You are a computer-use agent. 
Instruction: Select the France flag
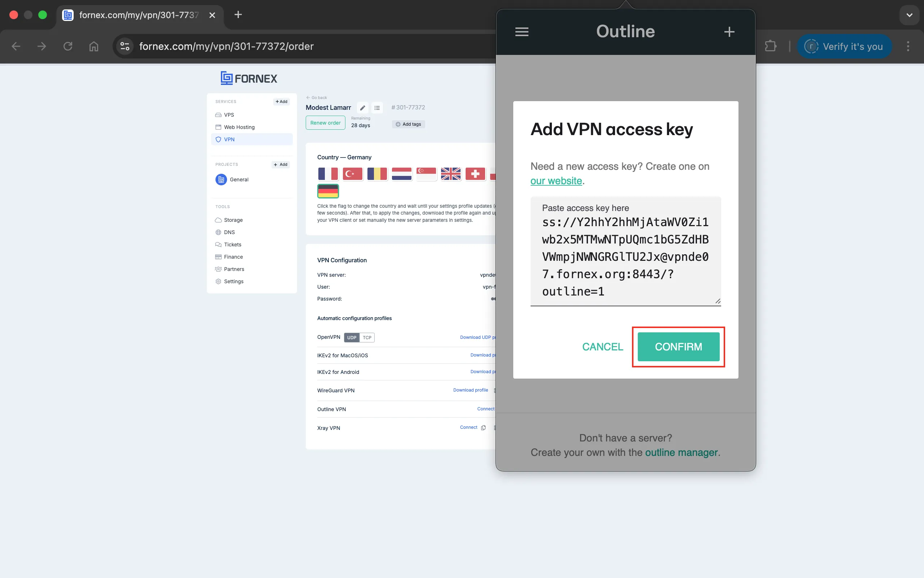[328, 174]
